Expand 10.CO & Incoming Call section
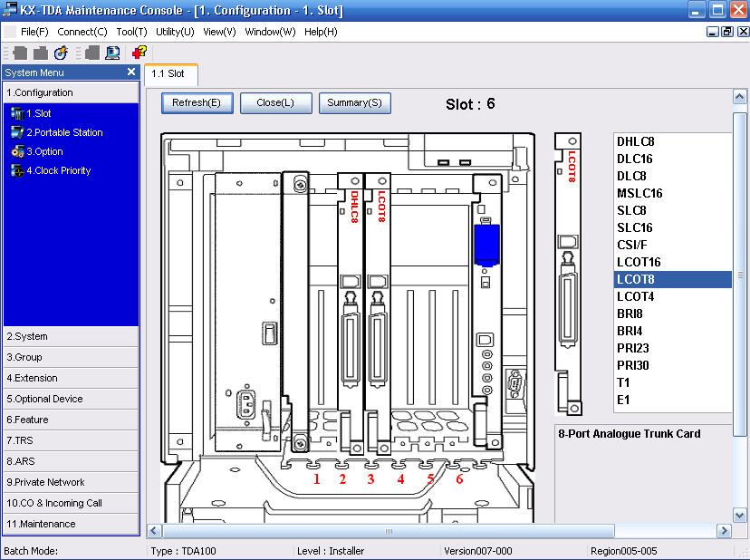The height and width of the screenshot is (560, 750). click(72, 503)
